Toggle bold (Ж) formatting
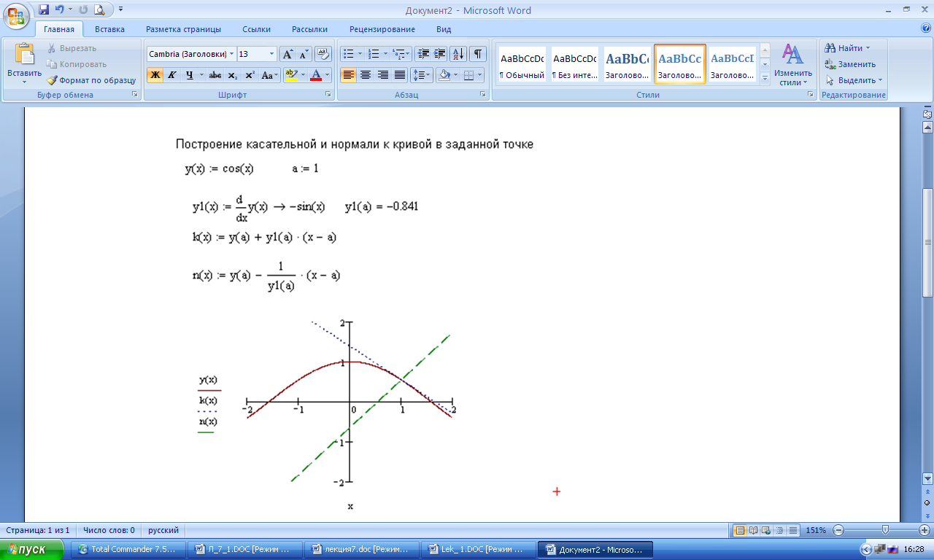Image resolution: width=934 pixels, height=560 pixels. click(155, 75)
